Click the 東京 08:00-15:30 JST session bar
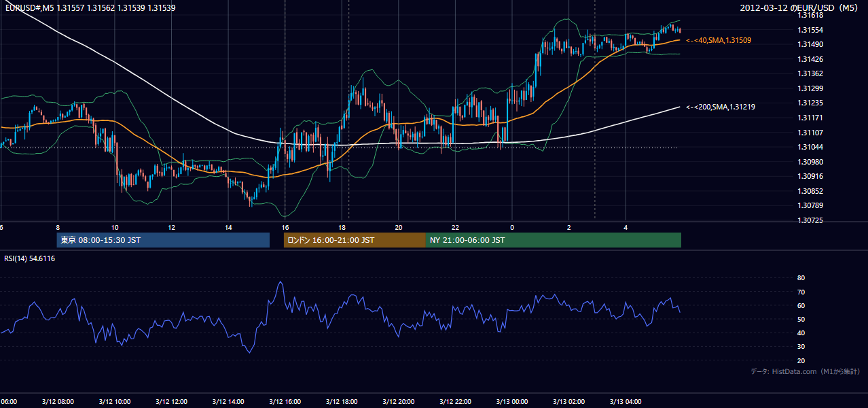The image size is (868, 408). click(x=163, y=240)
